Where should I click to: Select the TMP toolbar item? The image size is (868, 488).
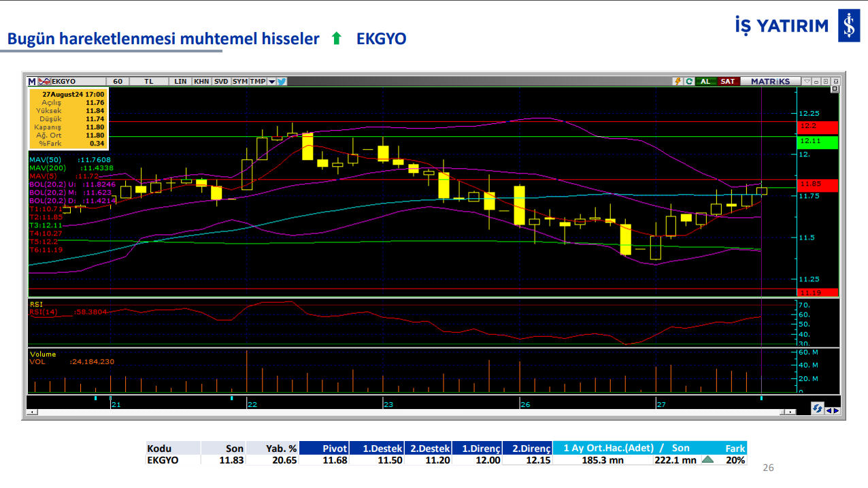(x=257, y=81)
